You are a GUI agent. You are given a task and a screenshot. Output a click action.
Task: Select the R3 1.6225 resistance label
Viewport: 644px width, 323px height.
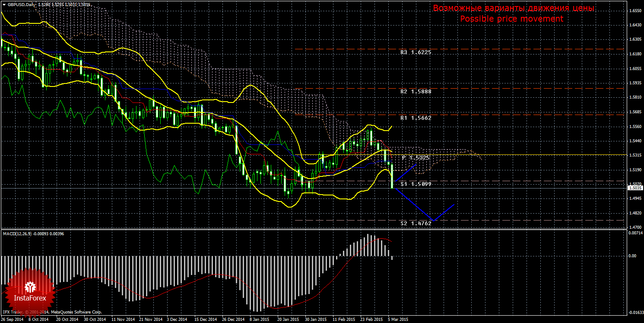coord(416,52)
